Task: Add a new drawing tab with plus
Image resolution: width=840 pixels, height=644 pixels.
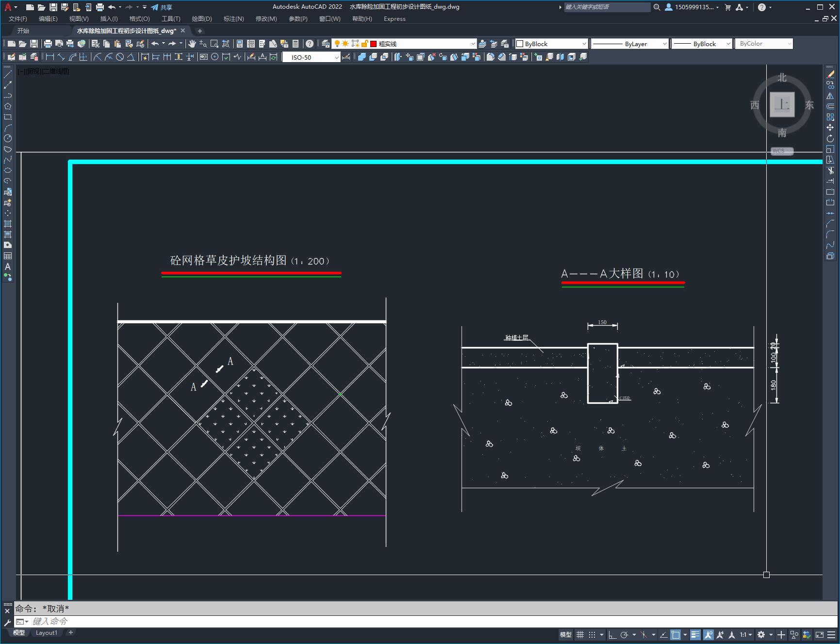Action: [x=199, y=31]
